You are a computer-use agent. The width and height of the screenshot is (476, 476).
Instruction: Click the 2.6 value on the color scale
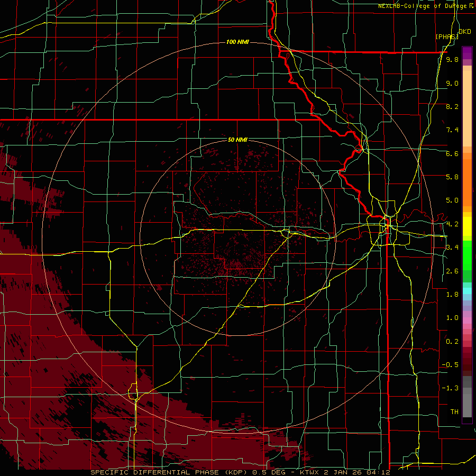[x=452, y=271]
